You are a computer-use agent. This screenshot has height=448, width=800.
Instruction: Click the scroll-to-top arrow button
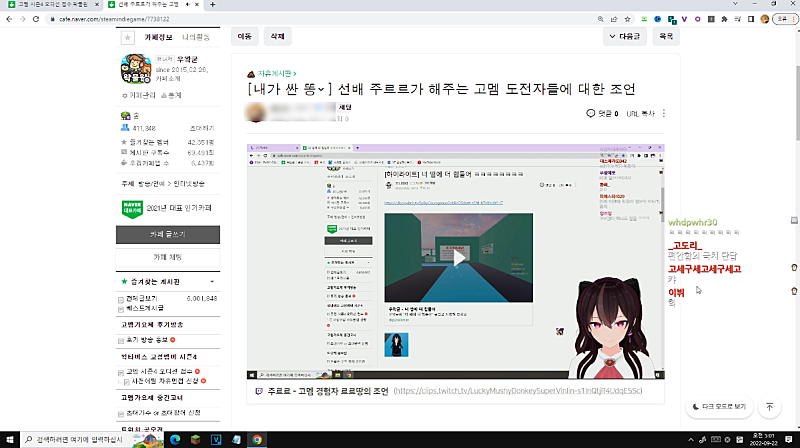pyautogui.click(x=769, y=407)
